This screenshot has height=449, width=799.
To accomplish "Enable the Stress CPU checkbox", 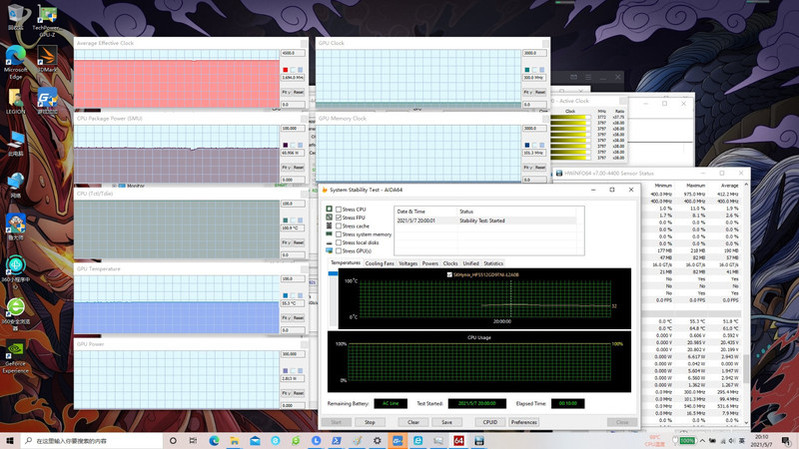I will (338, 209).
